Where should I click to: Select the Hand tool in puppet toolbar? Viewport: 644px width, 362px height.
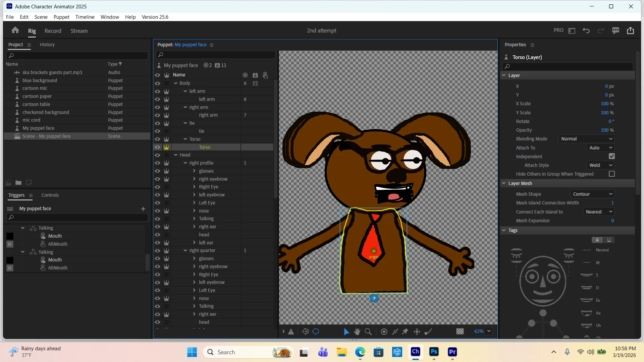tap(357, 331)
